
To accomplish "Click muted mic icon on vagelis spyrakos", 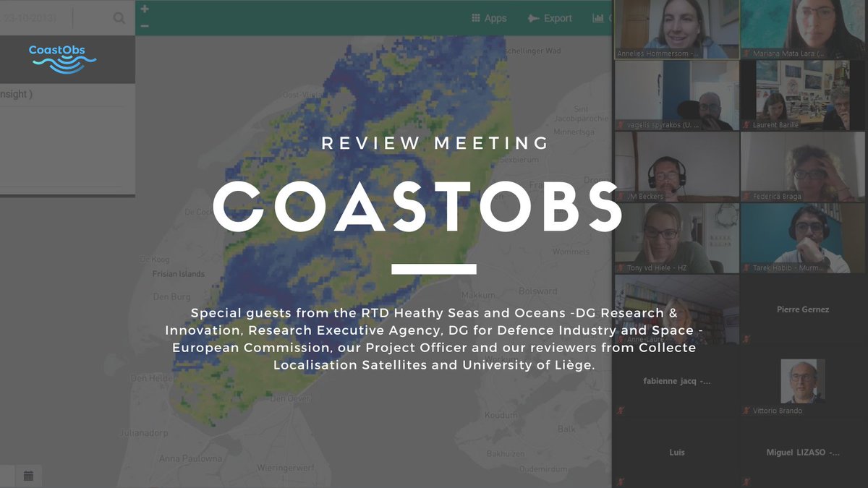I will pyautogui.click(x=620, y=125).
